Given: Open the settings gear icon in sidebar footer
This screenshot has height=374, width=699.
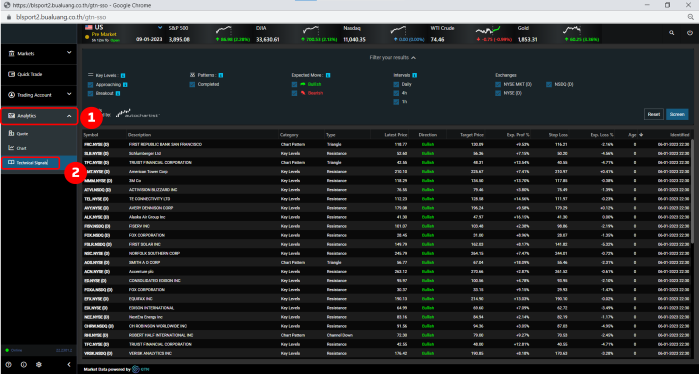Looking at the screenshot, I should pos(39,364).
